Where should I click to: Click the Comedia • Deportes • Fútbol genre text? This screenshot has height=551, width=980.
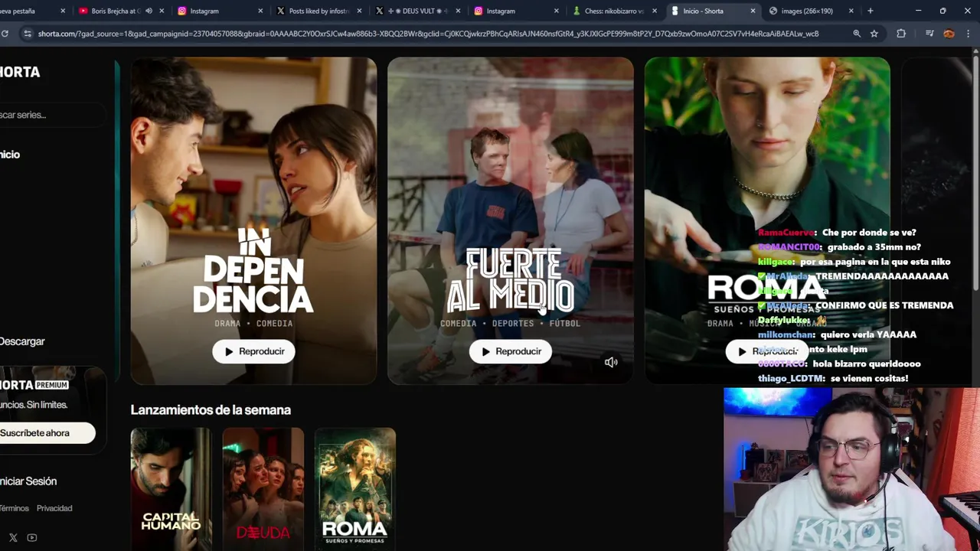click(x=510, y=324)
